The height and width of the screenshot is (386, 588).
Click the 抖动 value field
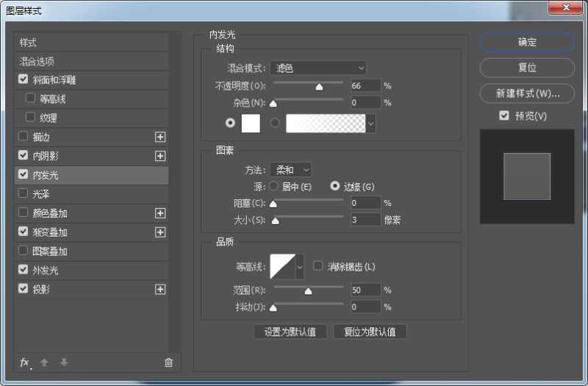[x=365, y=307]
